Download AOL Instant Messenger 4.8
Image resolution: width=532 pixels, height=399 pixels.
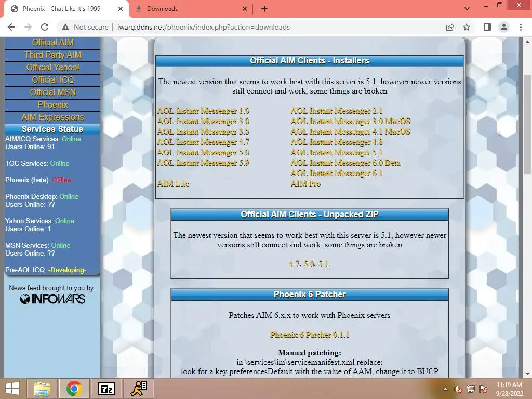tap(337, 142)
